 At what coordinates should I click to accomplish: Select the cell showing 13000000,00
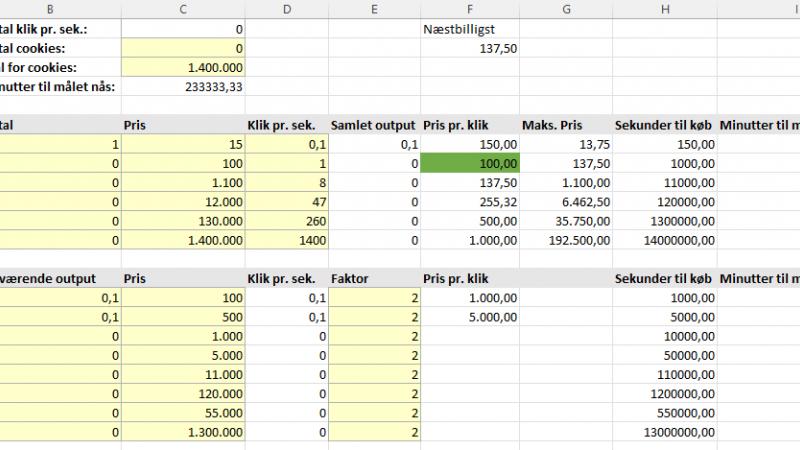(x=665, y=432)
